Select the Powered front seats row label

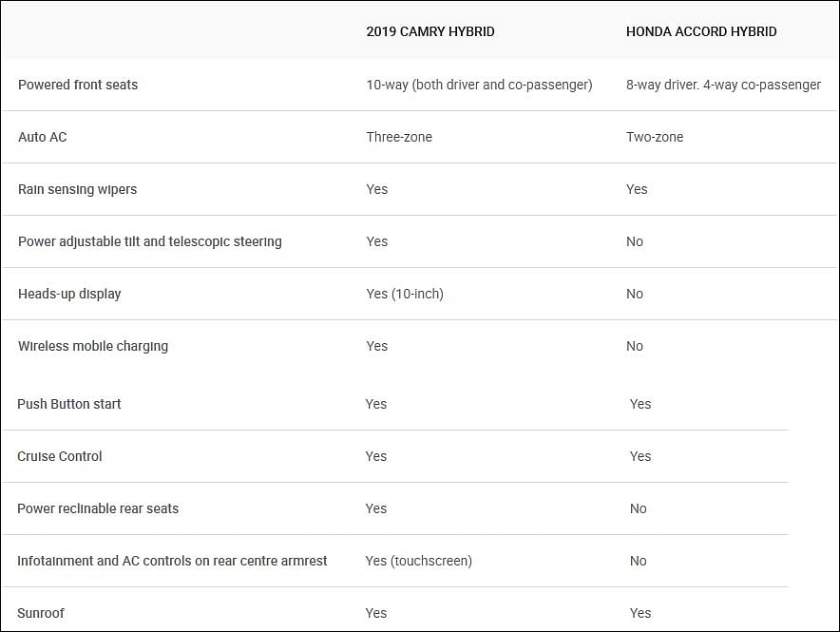[x=78, y=85]
